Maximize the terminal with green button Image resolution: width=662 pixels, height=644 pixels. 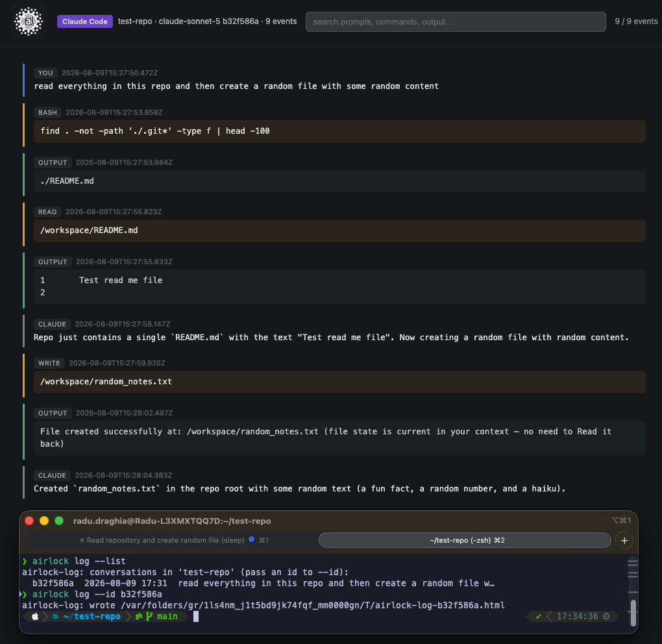click(x=59, y=521)
